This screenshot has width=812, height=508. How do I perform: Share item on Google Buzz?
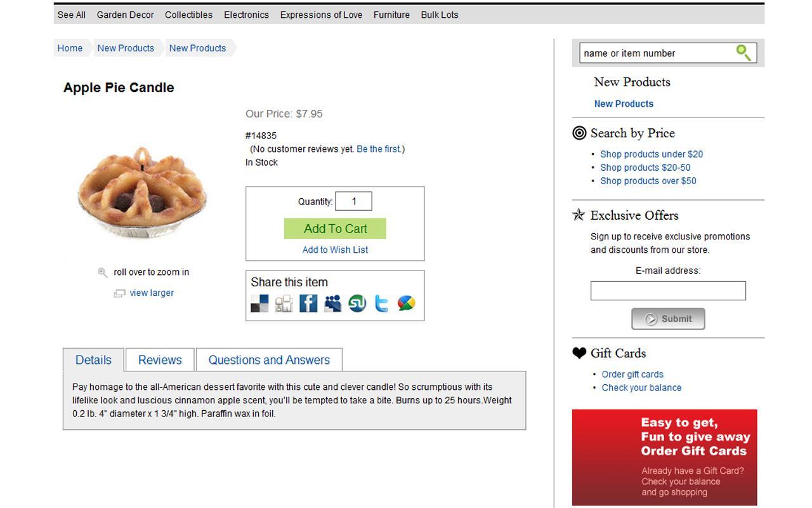tap(406, 304)
